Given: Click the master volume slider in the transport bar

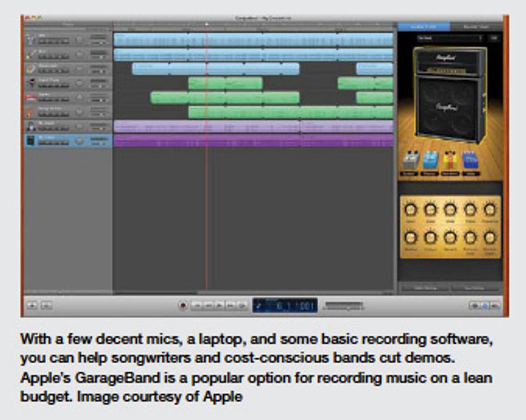Looking at the screenshot, I should pos(344,306).
